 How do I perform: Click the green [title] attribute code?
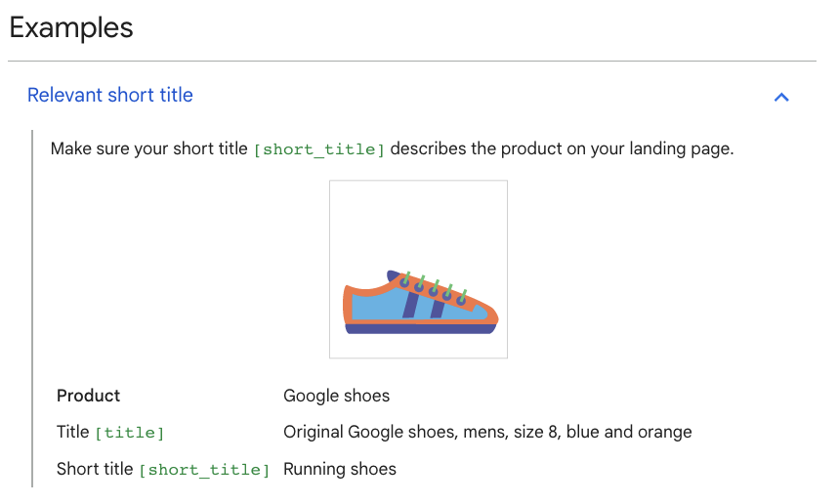click(x=129, y=433)
